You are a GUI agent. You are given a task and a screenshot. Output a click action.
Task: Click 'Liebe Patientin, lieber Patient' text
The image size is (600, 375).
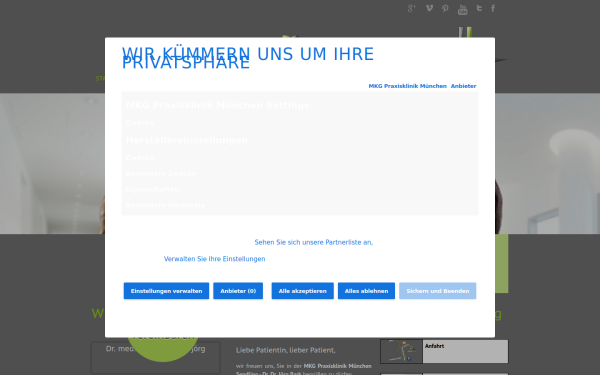[285, 350]
